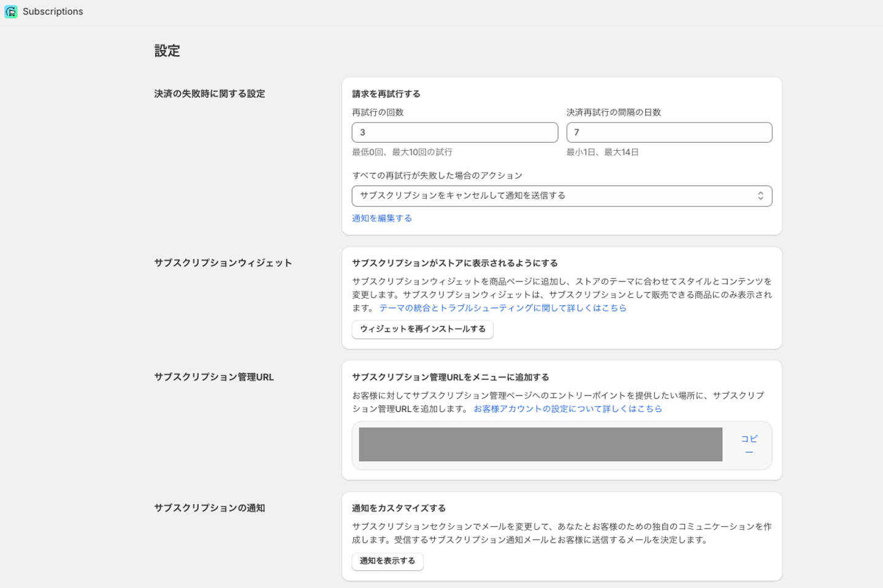Open the テーマの統合とトラブルシューティング help link
883x588 pixels.
point(503,308)
